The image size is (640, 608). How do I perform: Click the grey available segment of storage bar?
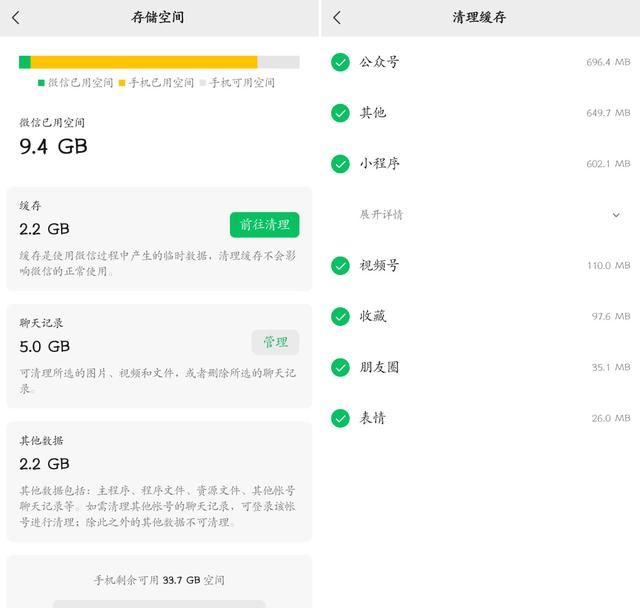(279, 62)
